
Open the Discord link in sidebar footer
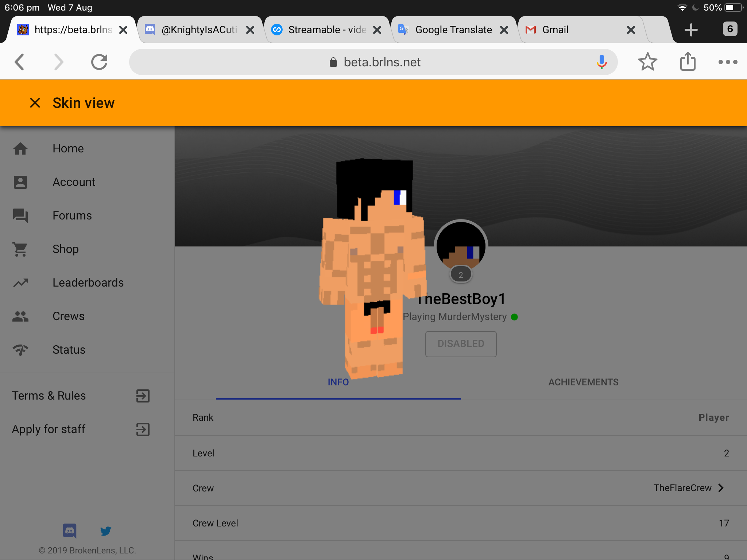pyautogui.click(x=70, y=531)
